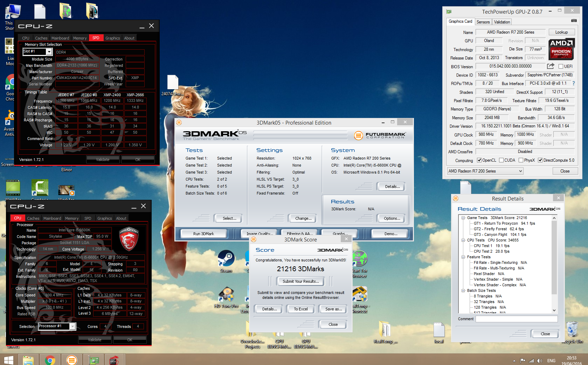
Task: Click the ENG language indicator in taskbar
Action: pyautogui.click(x=551, y=361)
